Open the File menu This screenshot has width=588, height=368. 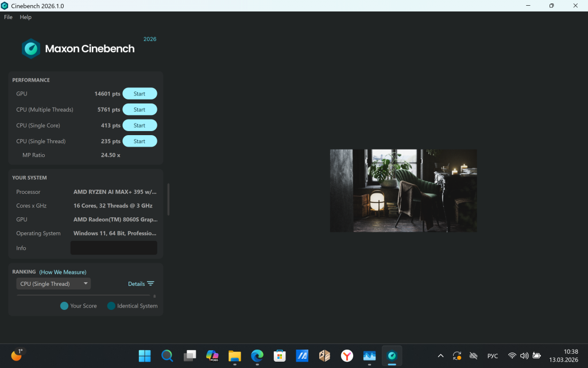8,17
